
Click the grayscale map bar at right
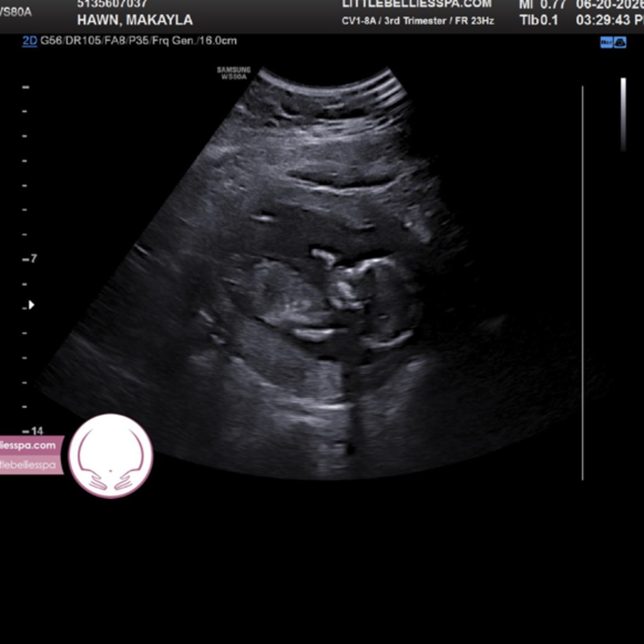[x=623, y=114]
